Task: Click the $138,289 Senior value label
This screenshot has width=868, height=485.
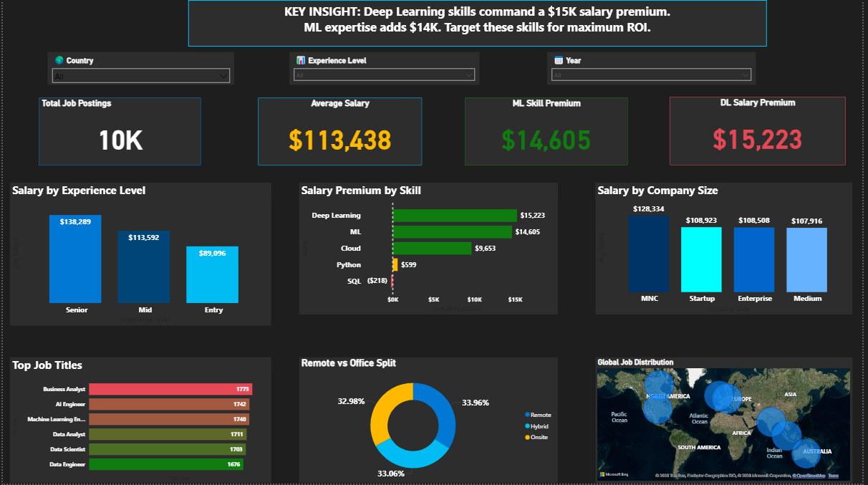Action: tap(75, 223)
